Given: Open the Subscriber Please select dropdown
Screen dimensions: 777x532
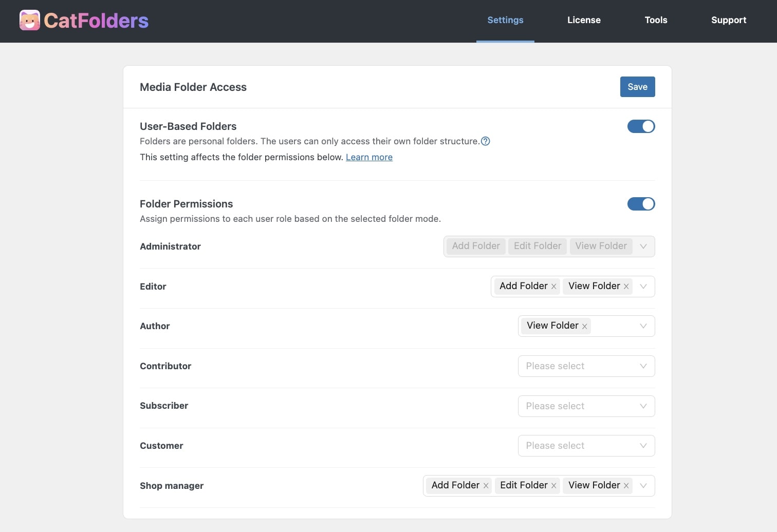Looking at the screenshot, I should (586, 406).
